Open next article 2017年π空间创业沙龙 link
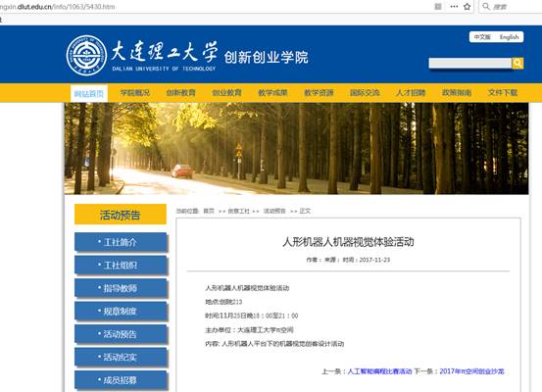The width and height of the screenshot is (542, 392). (x=471, y=371)
